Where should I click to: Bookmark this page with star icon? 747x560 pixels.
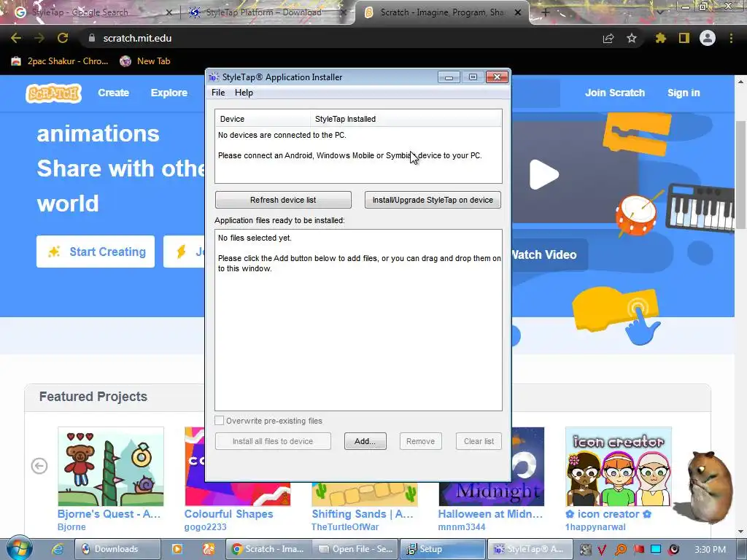632,38
